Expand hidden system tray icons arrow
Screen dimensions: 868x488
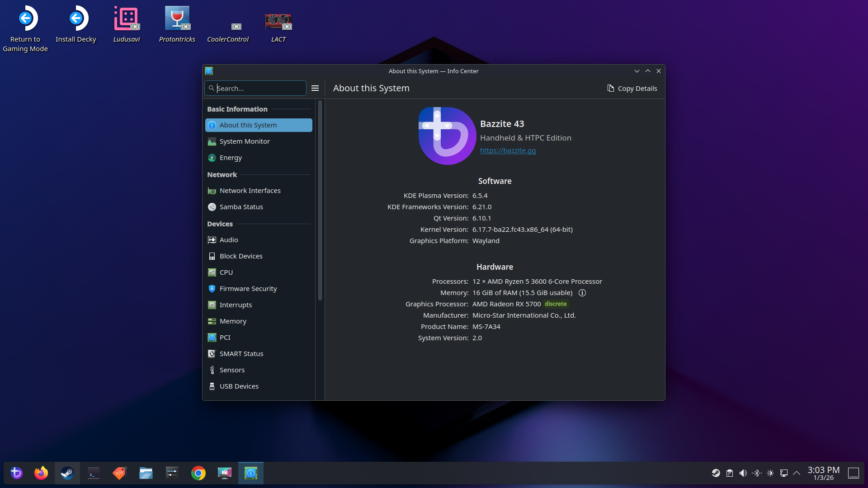pyautogui.click(x=797, y=473)
